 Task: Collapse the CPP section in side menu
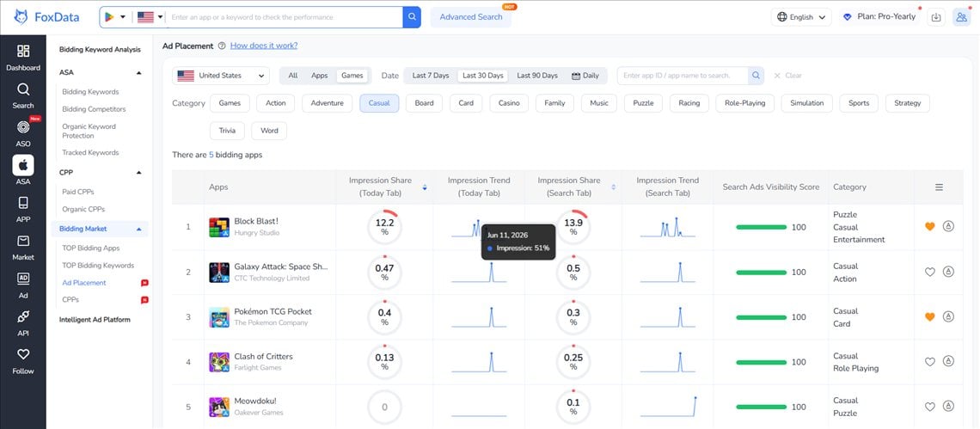138,172
